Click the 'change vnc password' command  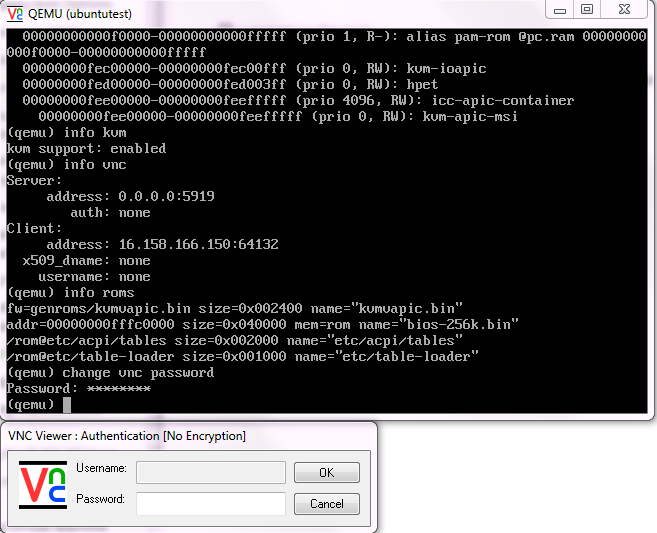[x=138, y=373]
